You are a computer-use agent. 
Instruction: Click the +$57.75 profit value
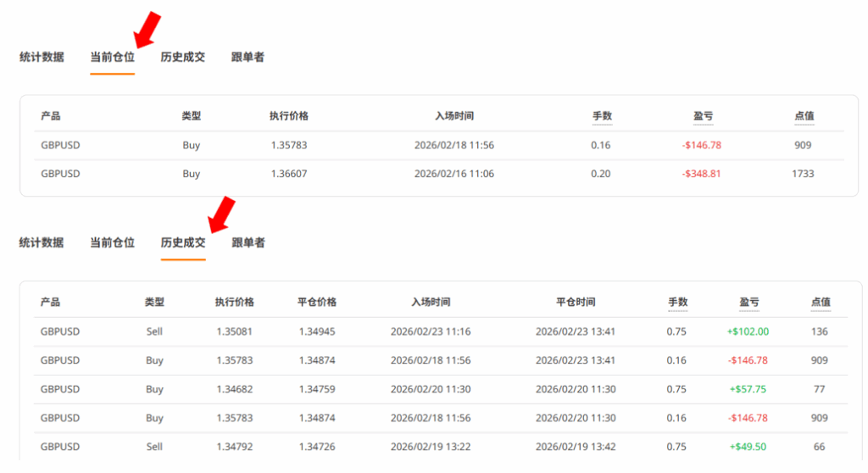coord(748,389)
